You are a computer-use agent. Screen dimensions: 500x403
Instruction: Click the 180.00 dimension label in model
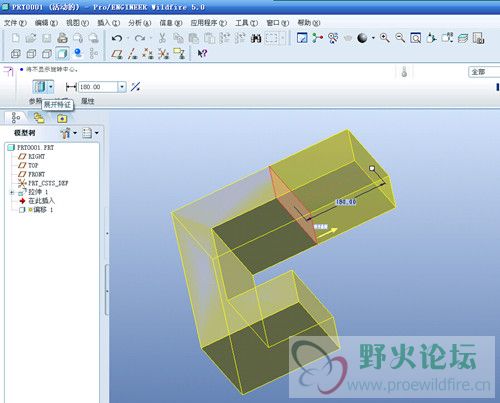[346, 202]
